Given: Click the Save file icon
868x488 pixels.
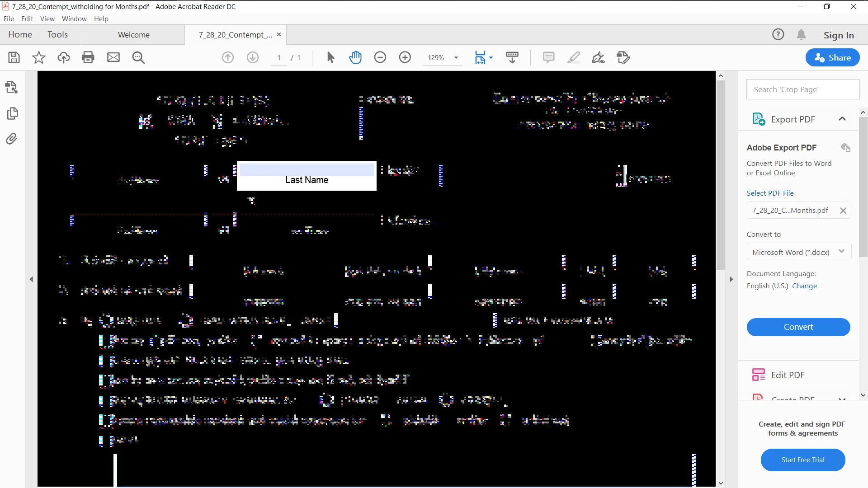Looking at the screenshot, I should coord(14,57).
